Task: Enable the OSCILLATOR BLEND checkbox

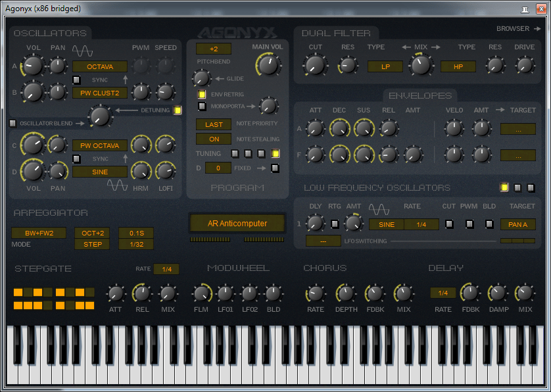Action: (12, 123)
